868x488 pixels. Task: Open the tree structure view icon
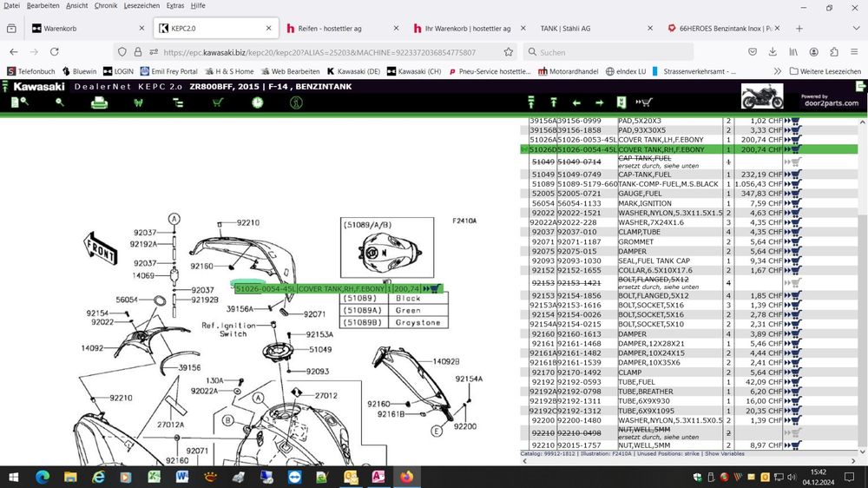pos(178,103)
